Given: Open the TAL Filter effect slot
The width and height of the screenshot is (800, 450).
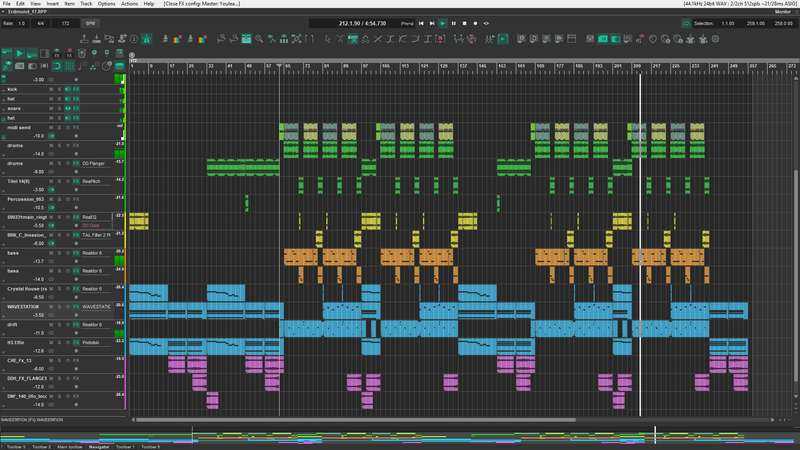Looking at the screenshot, I should 96,235.
